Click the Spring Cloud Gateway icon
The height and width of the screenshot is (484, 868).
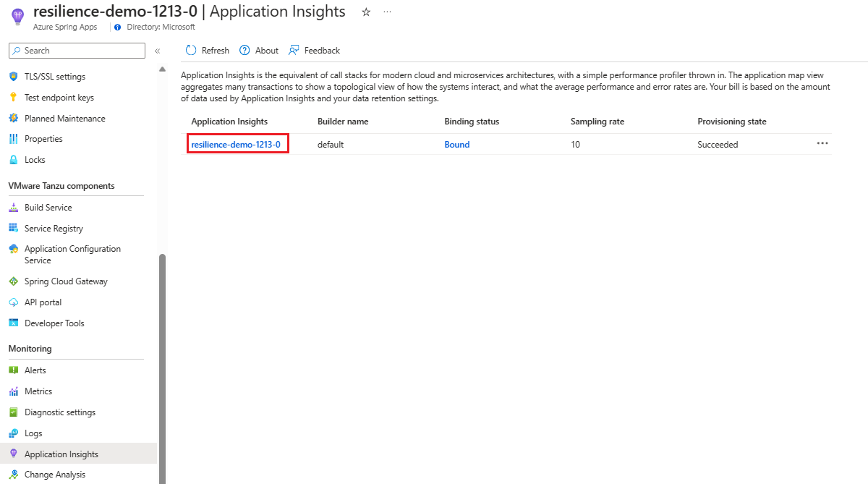point(13,281)
